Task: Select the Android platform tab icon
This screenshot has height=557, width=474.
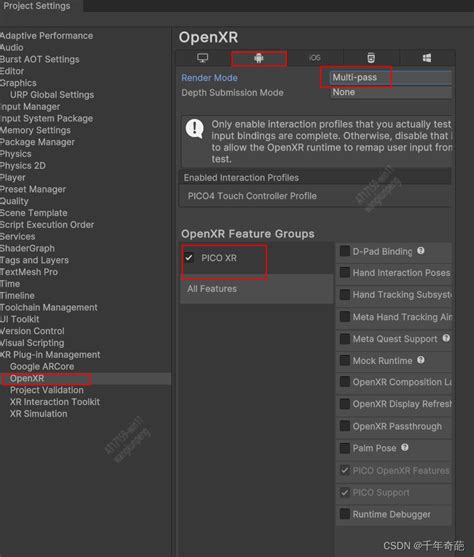Action: [259, 58]
